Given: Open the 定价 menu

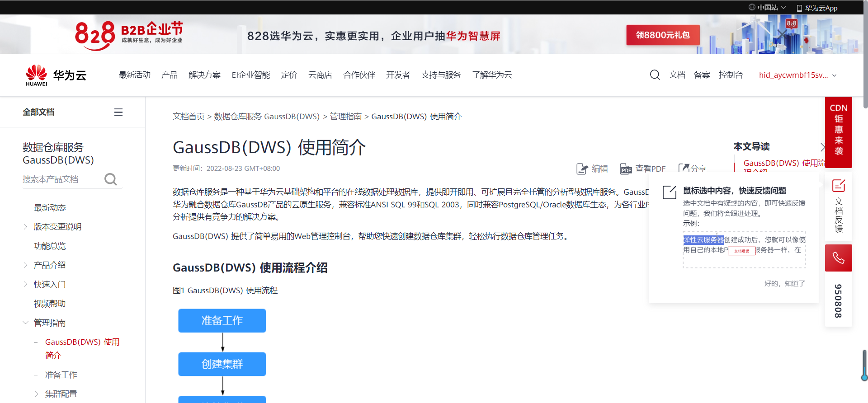Looking at the screenshot, I should (289, 75).
